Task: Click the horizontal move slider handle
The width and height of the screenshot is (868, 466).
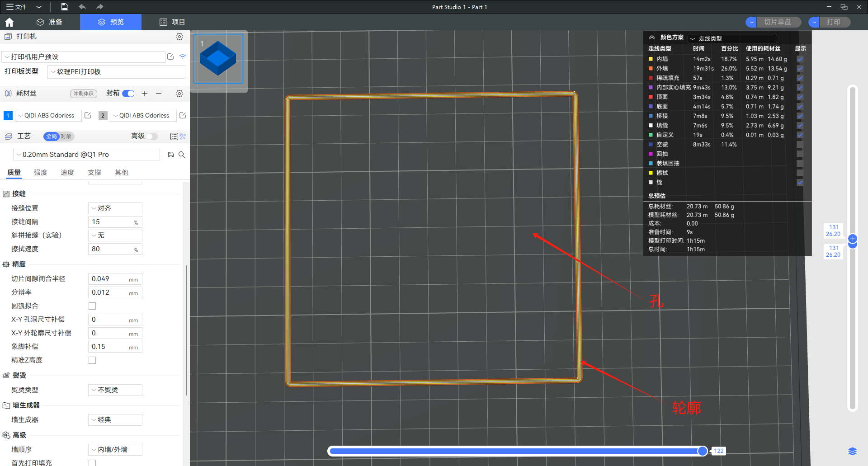Action: click(x=702, y=451)
